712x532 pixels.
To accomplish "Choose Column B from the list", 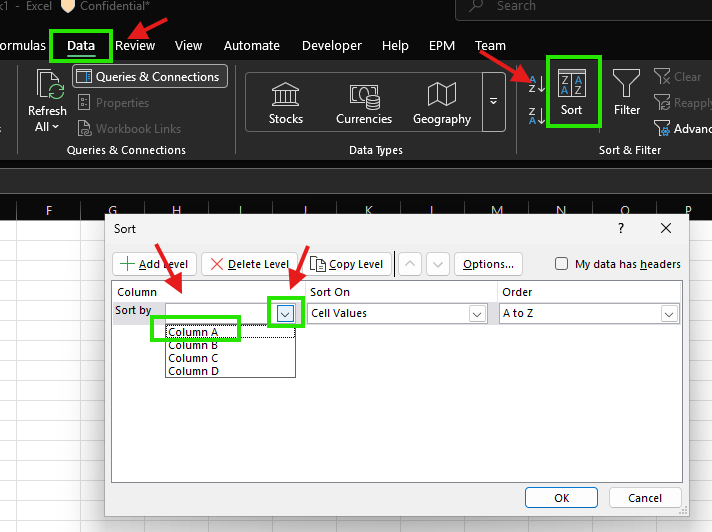I will tap(230, 345).
